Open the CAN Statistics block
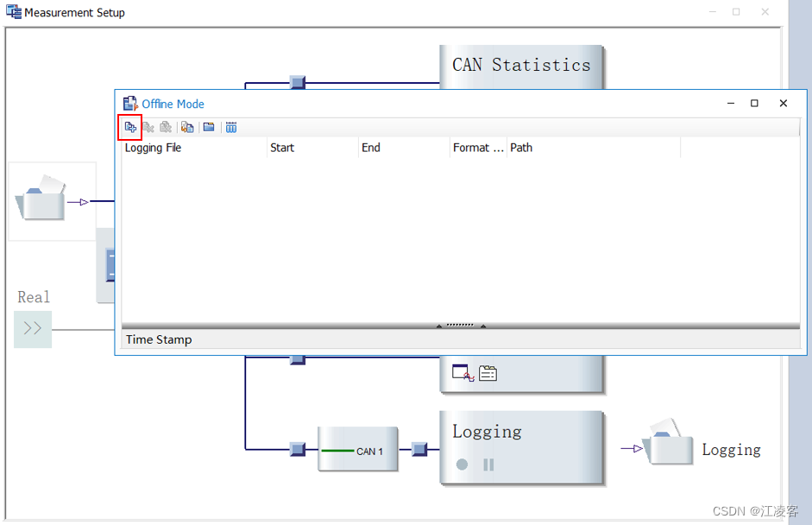Viewport: 812px width, 525px height. tap(521, 66)
